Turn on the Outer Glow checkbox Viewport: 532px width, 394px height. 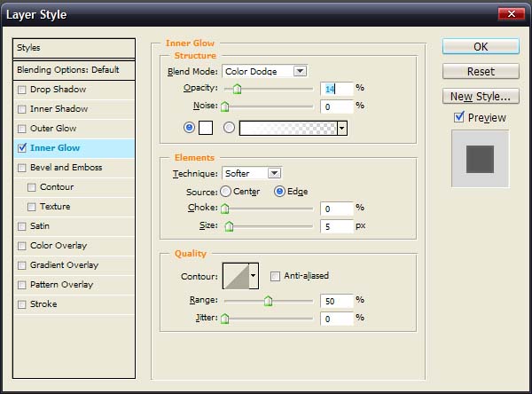click(x=21, y=129)
